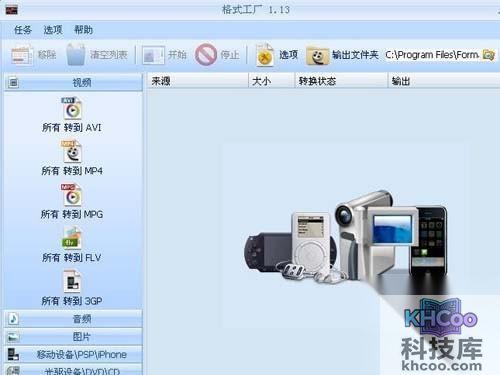This screenshot has width=500, height=375.
Task: Click the music note icon on 音频 bar
Action: [13, 319]
